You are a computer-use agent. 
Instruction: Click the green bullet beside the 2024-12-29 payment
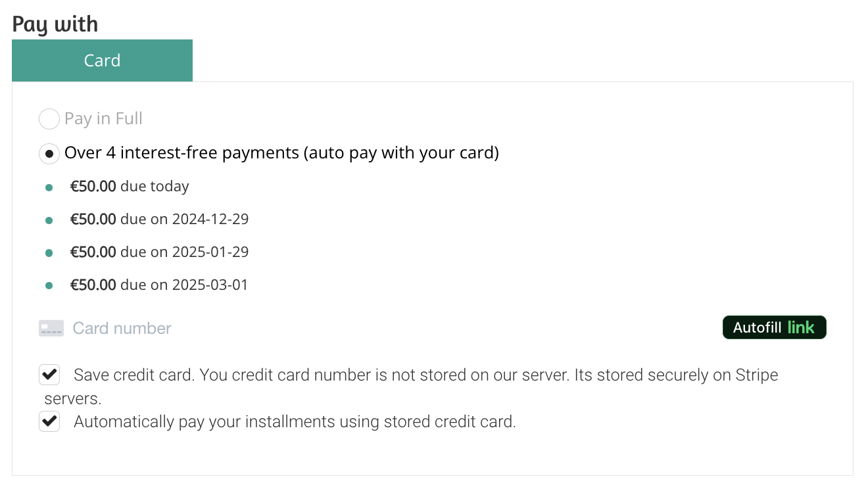pos(49,221)
